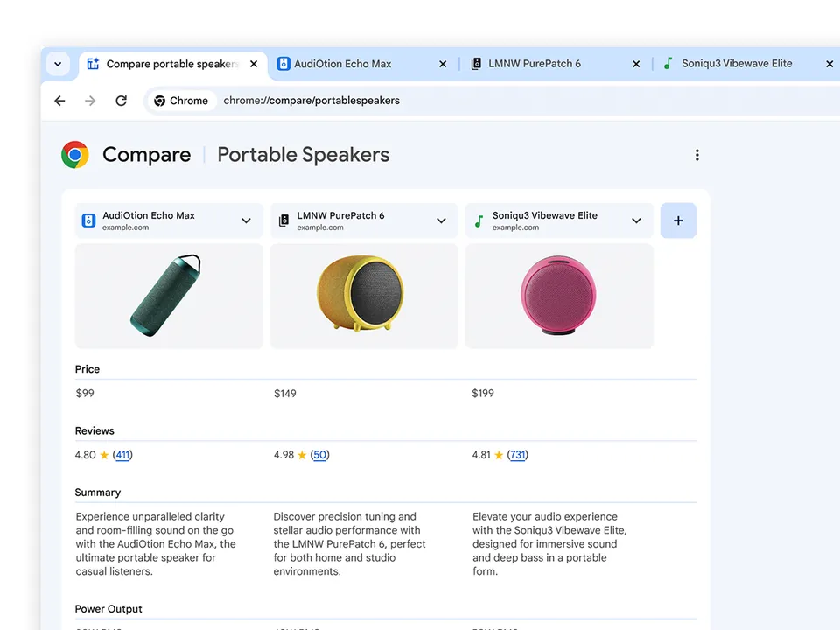Screen dimensions: 840x630
Task: Switch to the Soniqu3 Vibewave Elite tab
Action: [x=735, y=64]
